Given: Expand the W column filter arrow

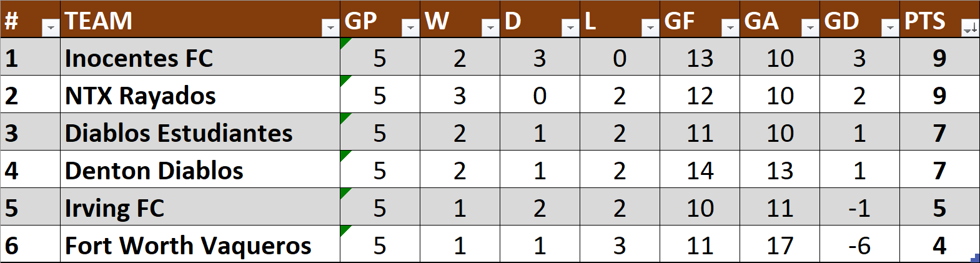Looking at the screenshot, I should (x=490, y=27).
